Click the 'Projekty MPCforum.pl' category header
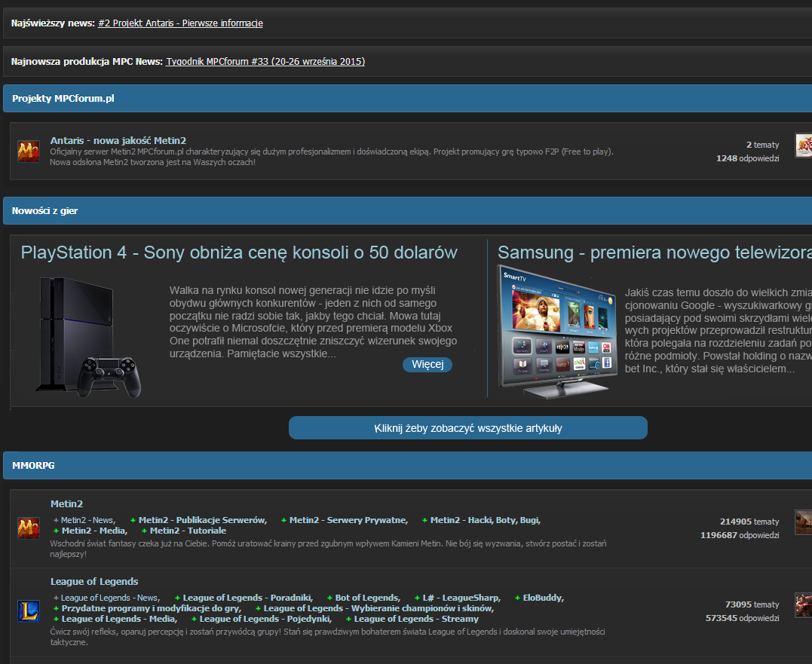Image resolution: width=812 pixels, height=664 pixels. (408, 98)
